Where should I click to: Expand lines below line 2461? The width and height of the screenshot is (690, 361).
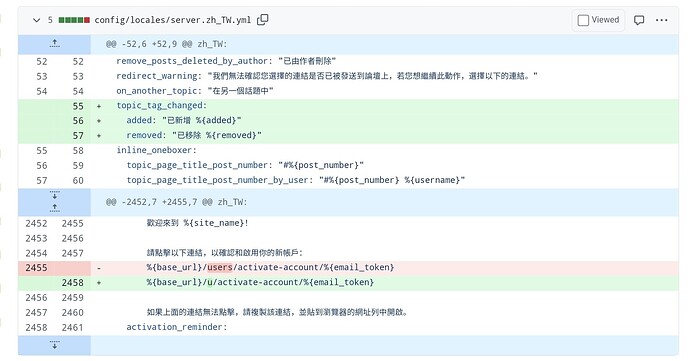[x=55, y=344]
